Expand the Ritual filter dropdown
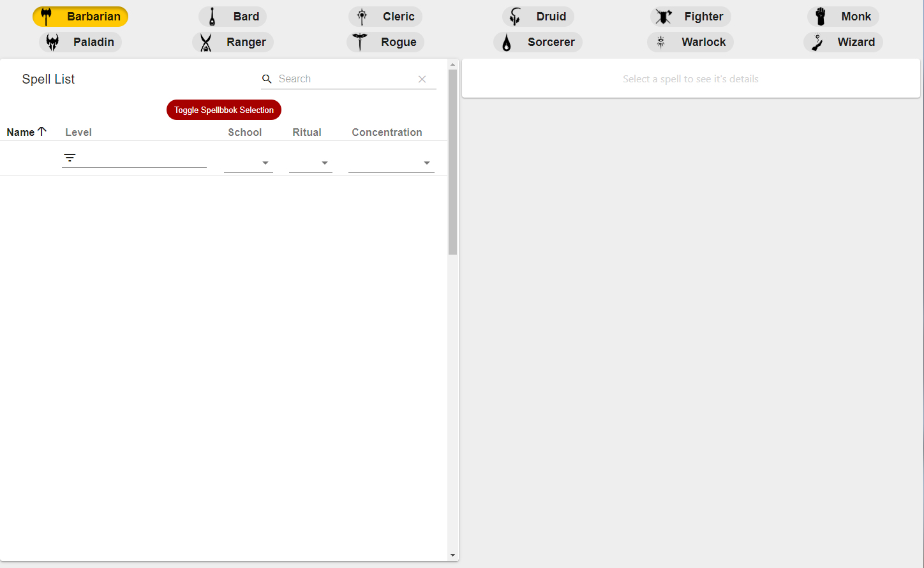The image size is (924, 568). (311, 163)
